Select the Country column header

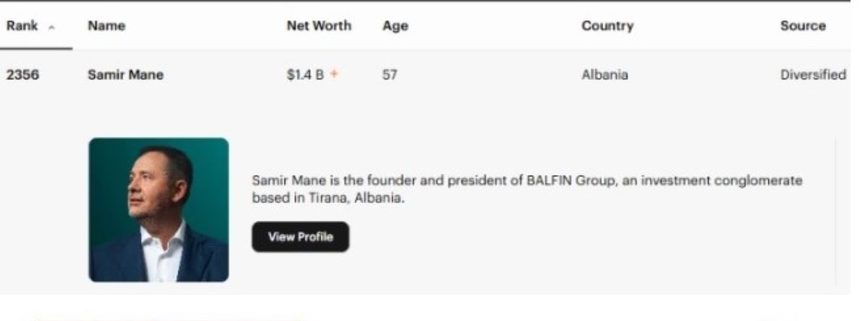(608, 26)
